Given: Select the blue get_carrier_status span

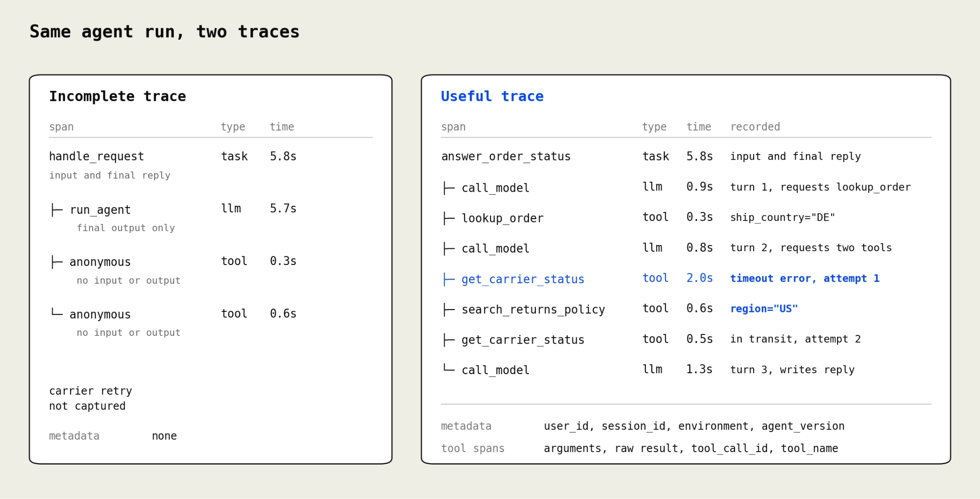Looking at the screenshot, I should [x=523, y=279].
